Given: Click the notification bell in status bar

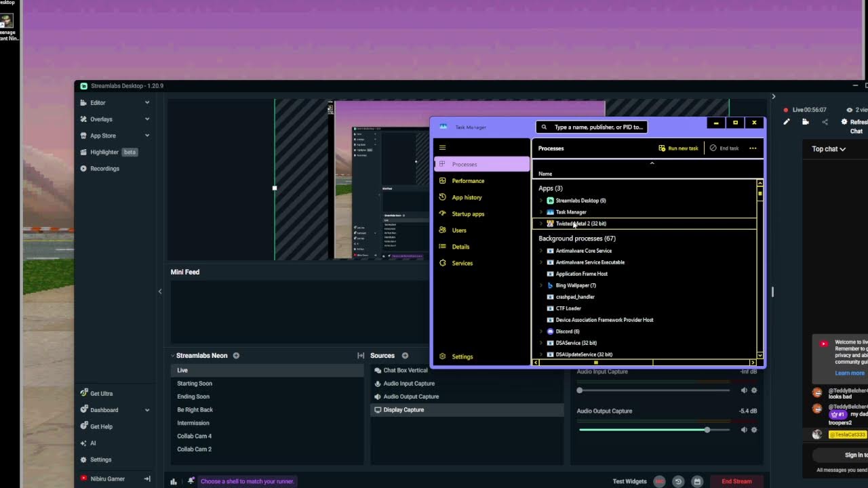Looking at the screenshot, I should 191,481.
